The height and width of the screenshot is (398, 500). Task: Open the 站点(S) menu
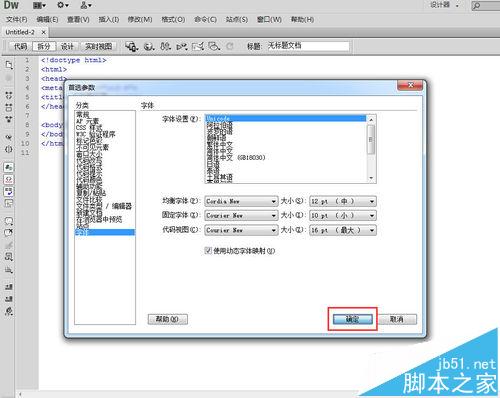pos(237,20)
